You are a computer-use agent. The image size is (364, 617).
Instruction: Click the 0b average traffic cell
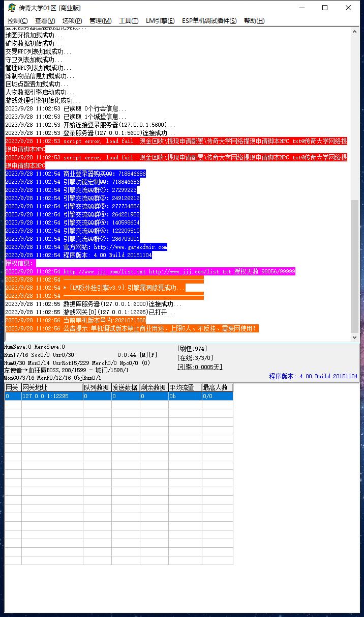[185, 396]
